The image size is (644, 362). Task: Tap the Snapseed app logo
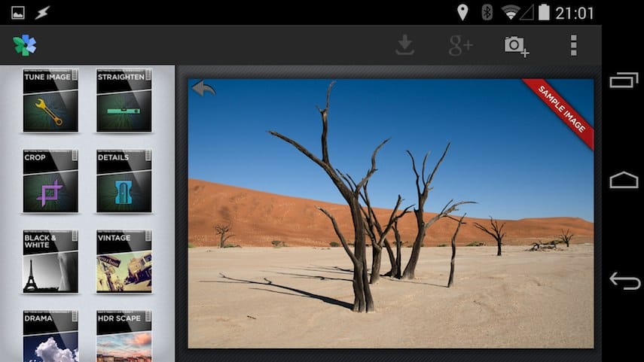(25, 45)
